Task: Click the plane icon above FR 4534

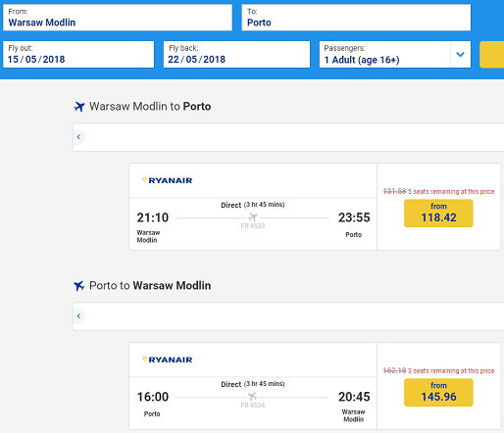Action: [x=253, y=396]
